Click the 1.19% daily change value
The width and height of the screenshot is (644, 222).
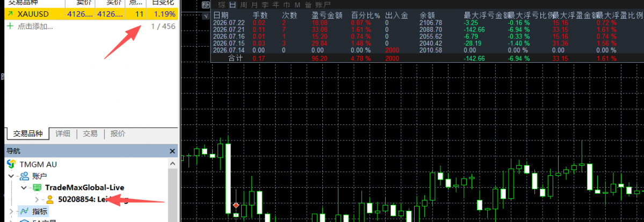point(164,14)
